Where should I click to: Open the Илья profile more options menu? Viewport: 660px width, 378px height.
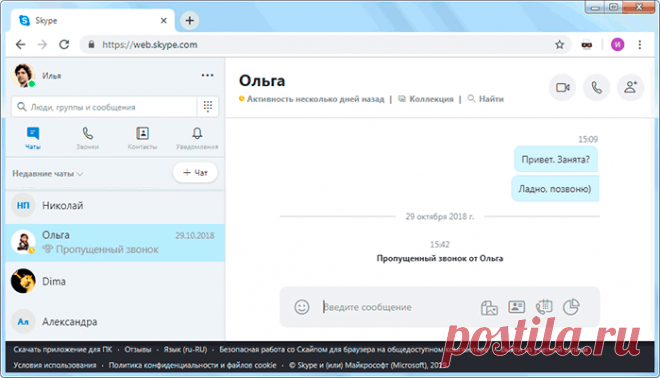[207, 75]
